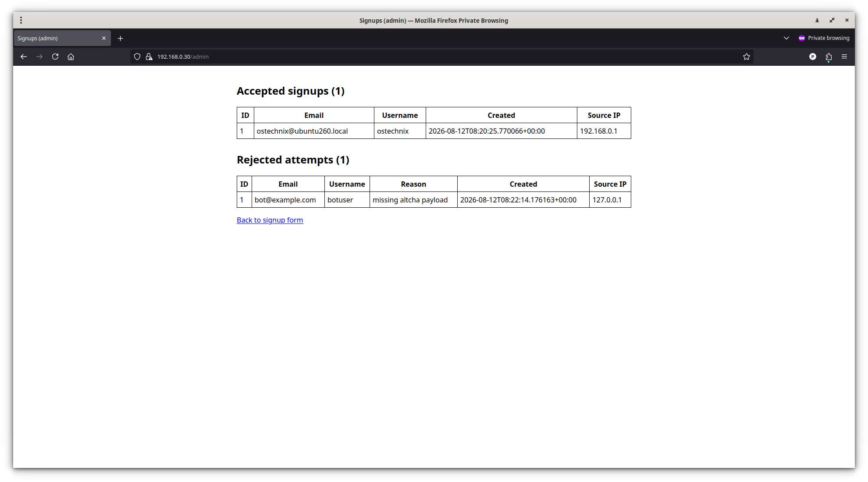This screenshot has width=868, height=482.
Task: Go back to the previous page
Action: (x=24, y=57)
